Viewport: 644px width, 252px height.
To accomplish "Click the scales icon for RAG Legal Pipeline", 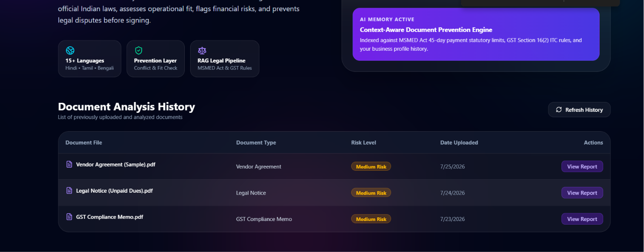I will [x=202, y=51].
